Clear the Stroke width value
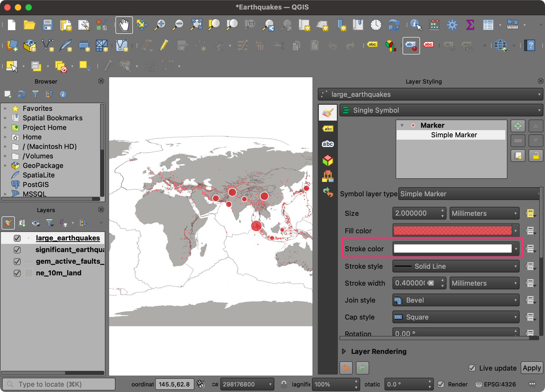Viewport: 545px width, 392px height. [431, 283]
